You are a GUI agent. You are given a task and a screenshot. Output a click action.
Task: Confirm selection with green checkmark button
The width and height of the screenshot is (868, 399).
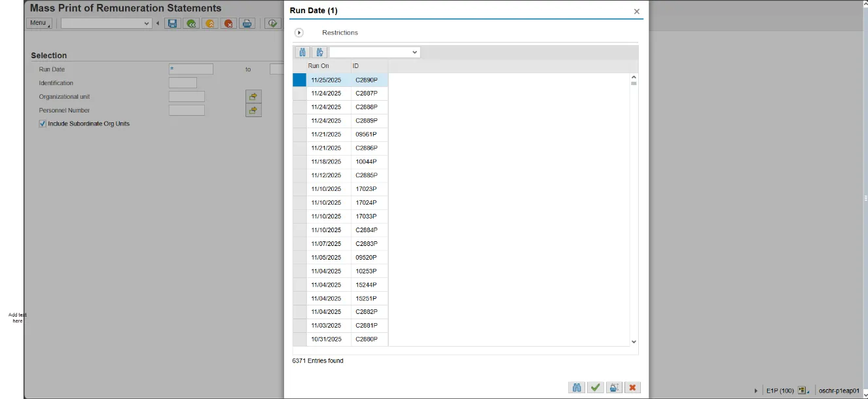595,388
